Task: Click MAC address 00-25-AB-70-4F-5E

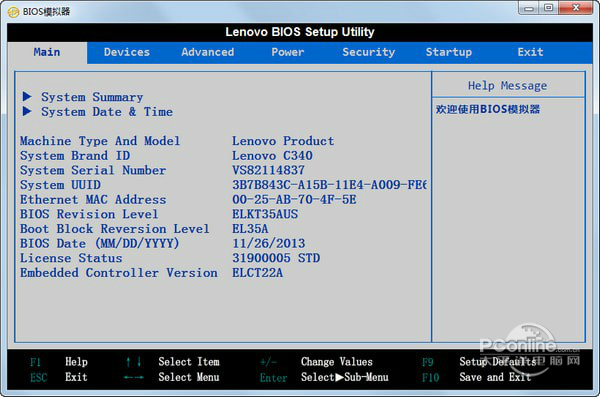Action: [x=294, y=199]
